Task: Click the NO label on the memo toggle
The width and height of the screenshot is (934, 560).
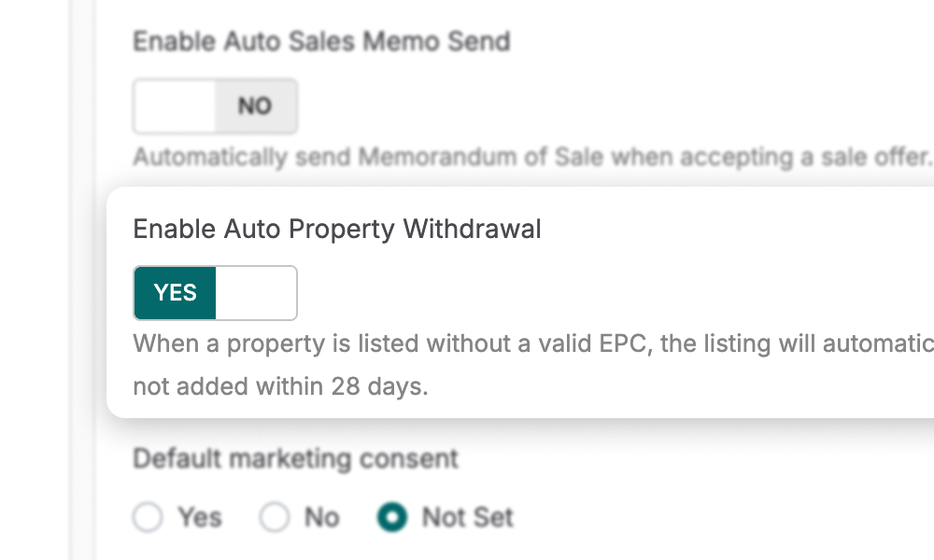Action: point(254,105)
